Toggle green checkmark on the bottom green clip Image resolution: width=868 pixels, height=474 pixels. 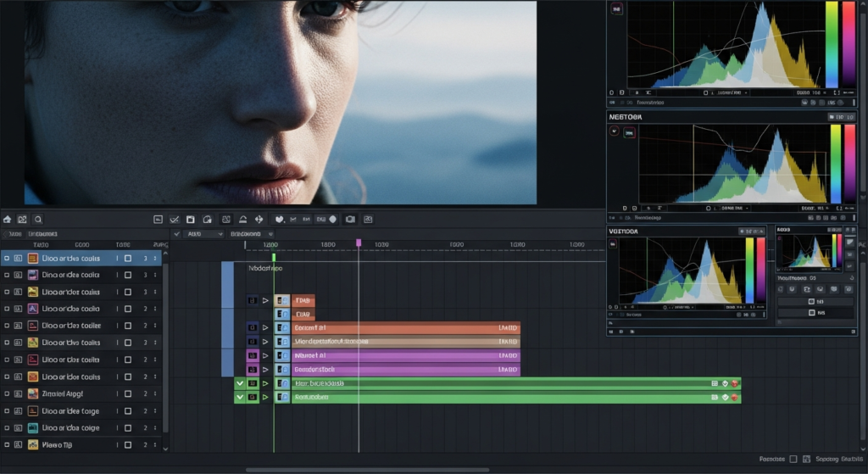(240, 397)
